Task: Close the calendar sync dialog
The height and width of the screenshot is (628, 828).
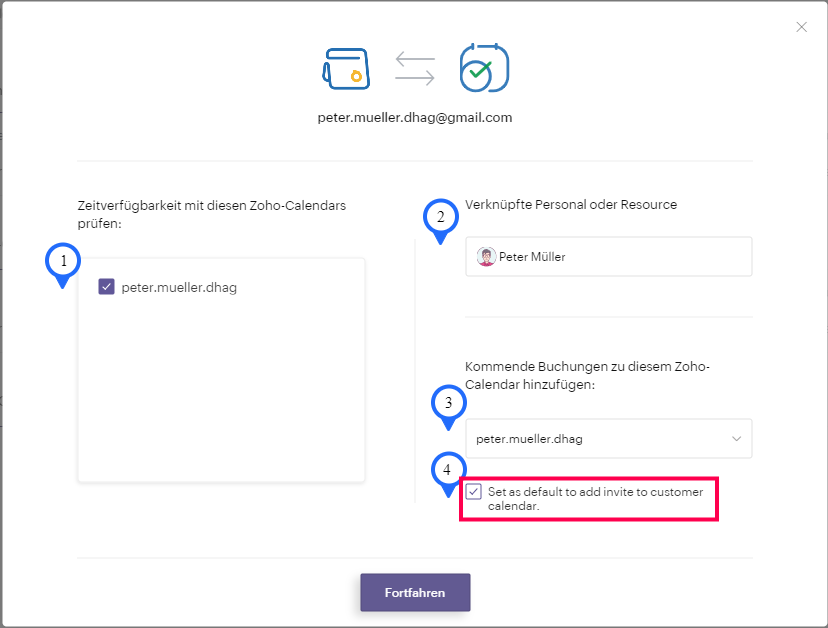Action: [801, 27]
